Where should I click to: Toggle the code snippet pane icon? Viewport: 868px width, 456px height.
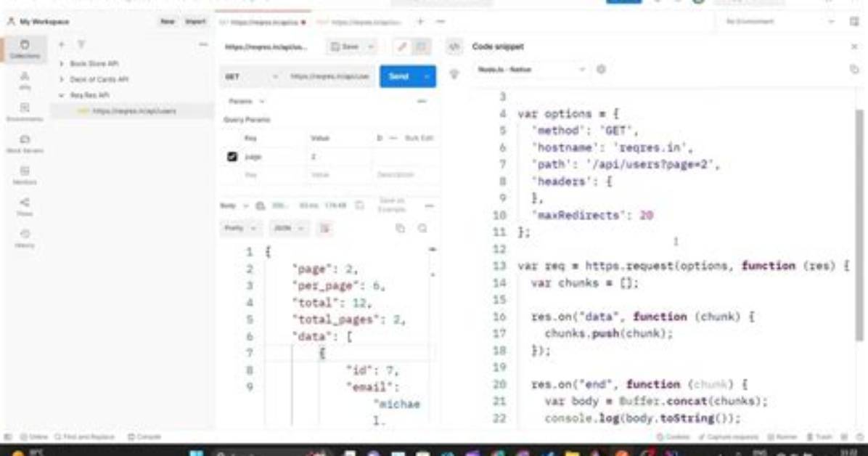click(x=454, y=47)
